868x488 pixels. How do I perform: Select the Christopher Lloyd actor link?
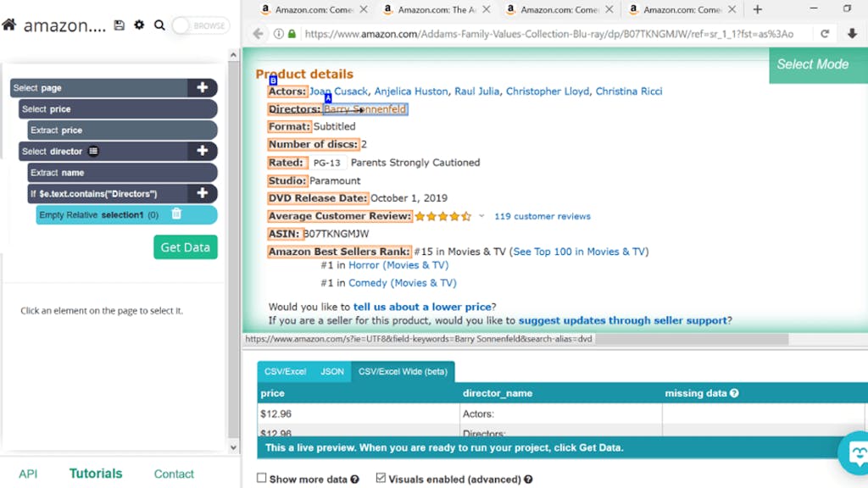548,91
